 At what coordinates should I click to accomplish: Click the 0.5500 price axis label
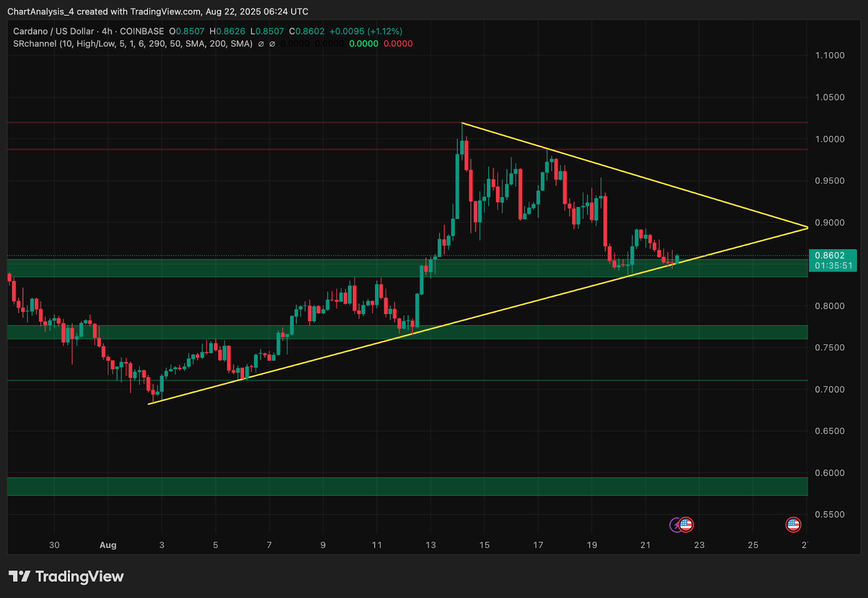coord(829,514)
